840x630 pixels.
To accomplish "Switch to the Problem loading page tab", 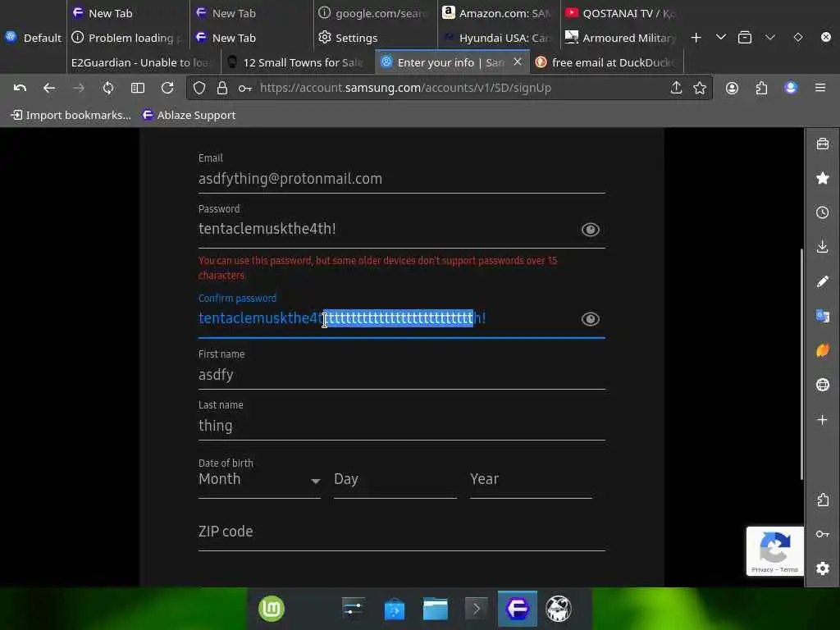I will pyautogui.click(x=129, y=38).
